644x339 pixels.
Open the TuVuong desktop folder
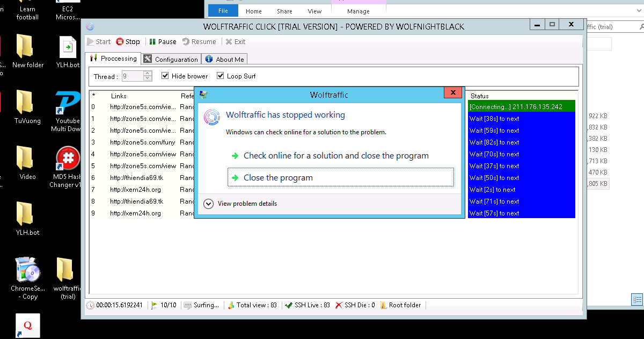point(27,107)
